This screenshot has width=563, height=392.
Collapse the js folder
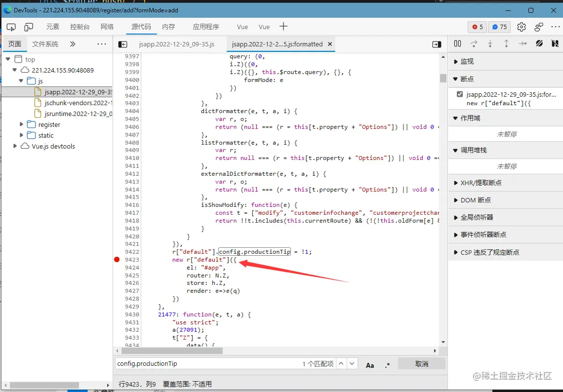tap(21, 81)
